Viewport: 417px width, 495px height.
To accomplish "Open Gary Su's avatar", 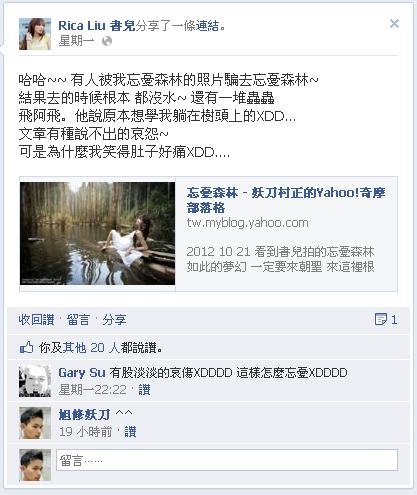I will [x=35, y=381].
